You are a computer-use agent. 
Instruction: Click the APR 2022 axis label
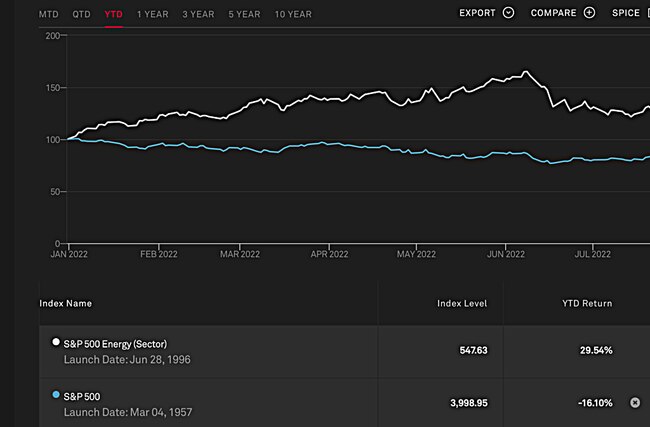330,254
